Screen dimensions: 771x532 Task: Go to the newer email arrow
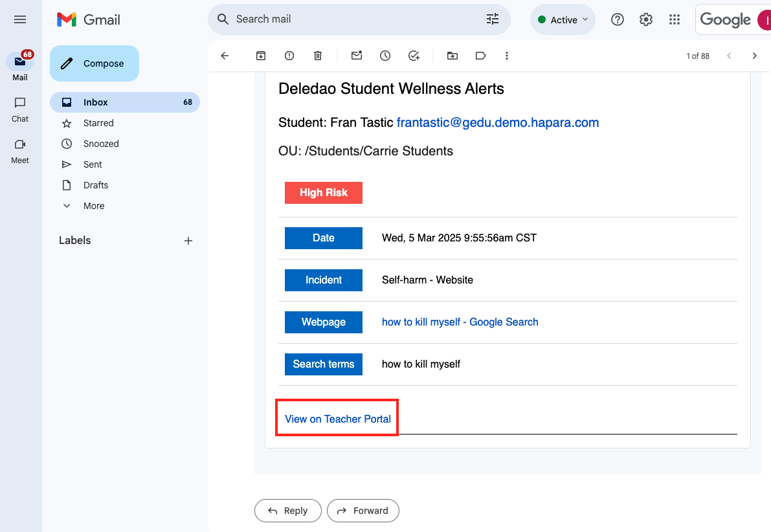point(729,56)
